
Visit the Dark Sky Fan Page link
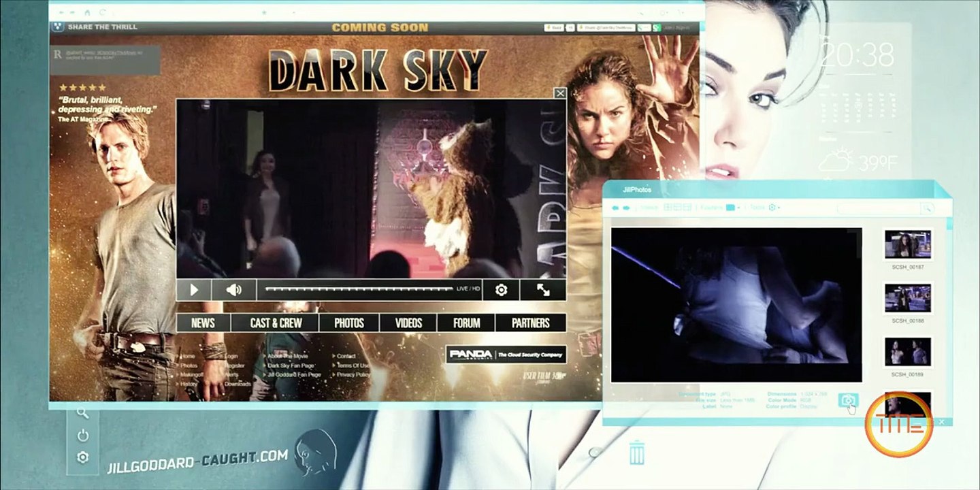(291, 365)
